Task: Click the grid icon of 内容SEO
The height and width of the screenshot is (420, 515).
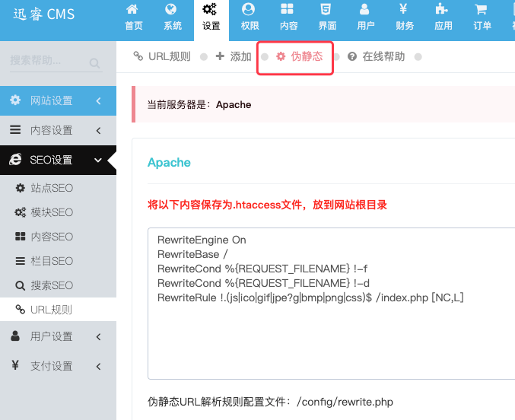Action: point(20,237)
